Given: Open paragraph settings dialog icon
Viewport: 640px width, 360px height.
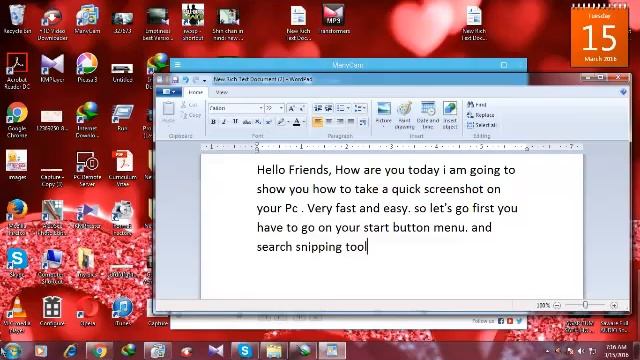Looking at the screenshot, I should [362, 122].
